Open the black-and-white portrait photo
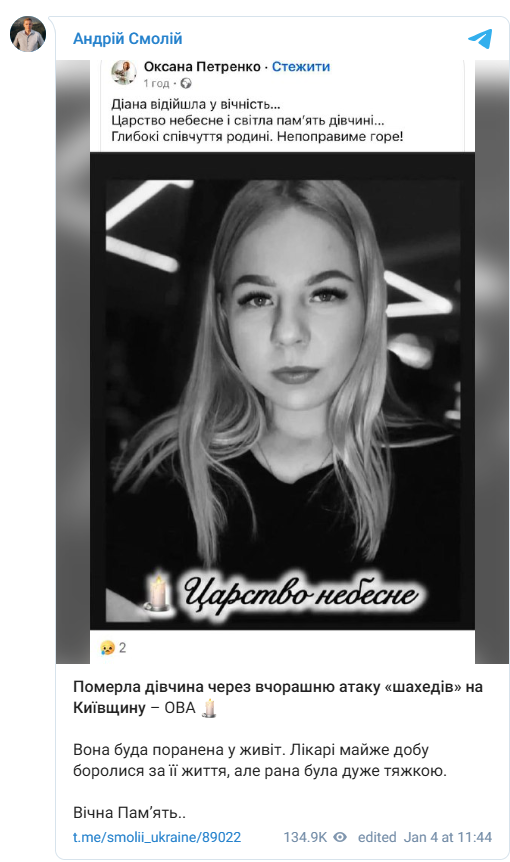The width and height of the screenshot is (510, 862). click(282, 401)
